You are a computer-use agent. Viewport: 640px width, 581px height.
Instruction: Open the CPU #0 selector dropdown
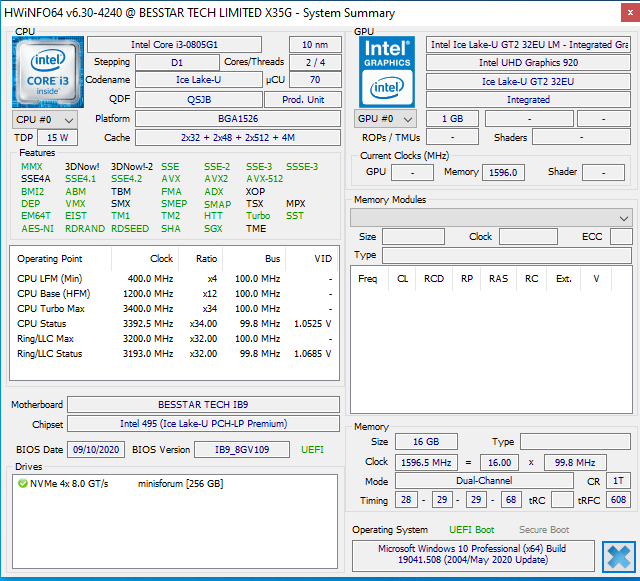pyautogui.click(x=44, y=120)
